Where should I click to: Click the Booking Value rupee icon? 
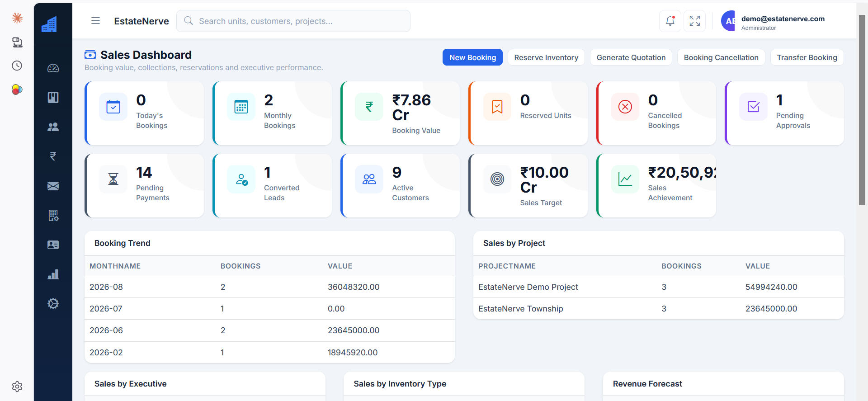(369, 107)
